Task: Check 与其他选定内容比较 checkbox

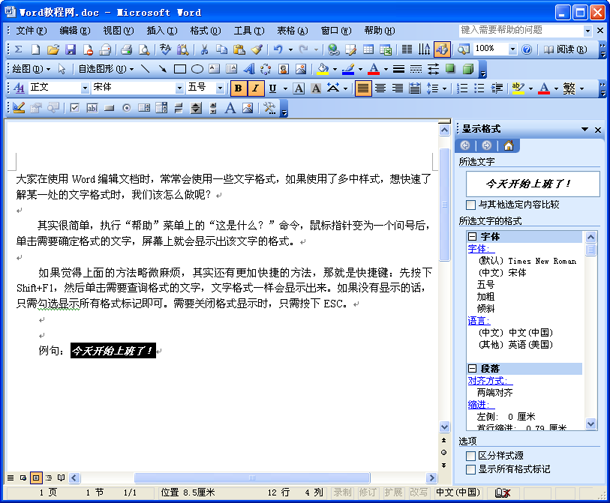Action: (x=471, y=205)
